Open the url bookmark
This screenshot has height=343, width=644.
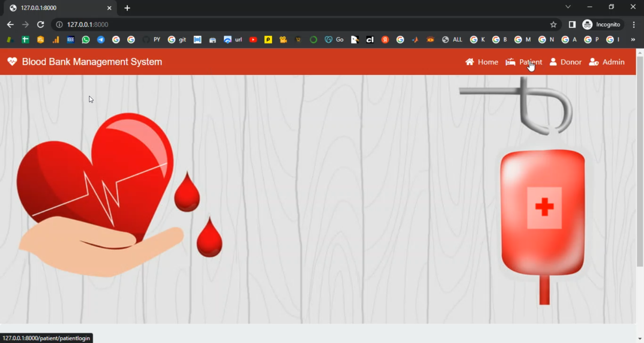(233, 39)
